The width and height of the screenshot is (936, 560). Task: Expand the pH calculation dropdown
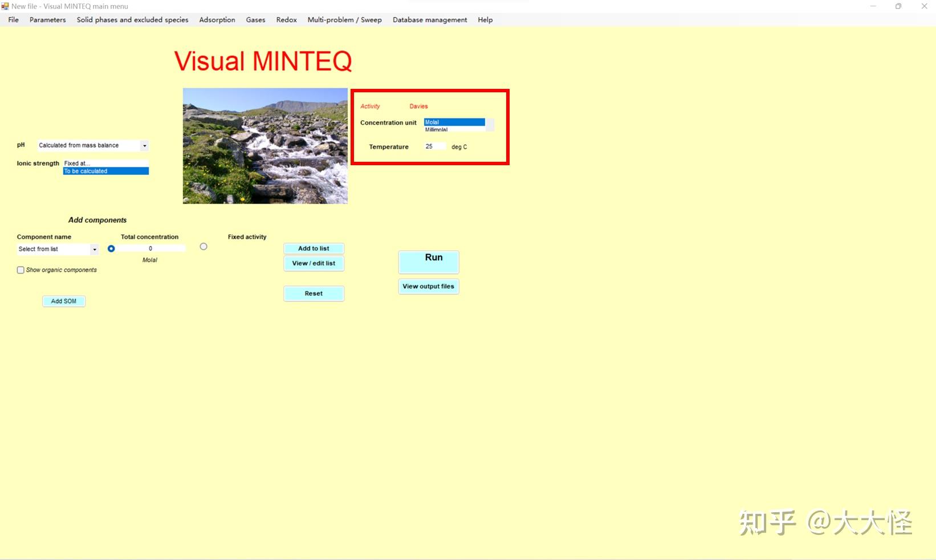[x=144, y=145]
